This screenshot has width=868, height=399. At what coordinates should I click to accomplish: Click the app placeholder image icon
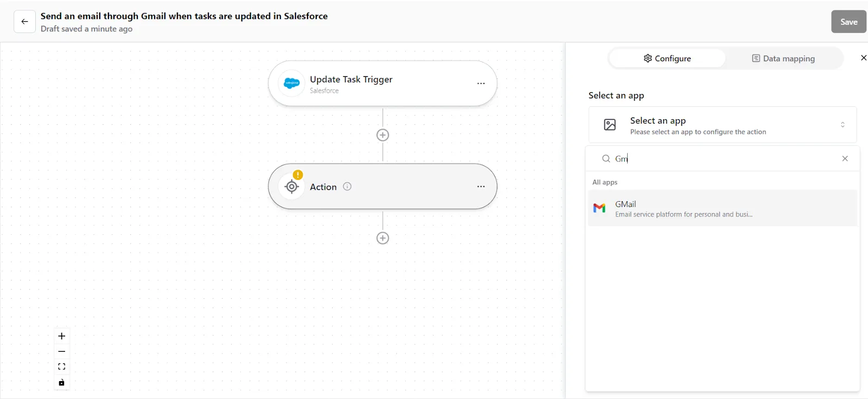[x=610, y=125]
